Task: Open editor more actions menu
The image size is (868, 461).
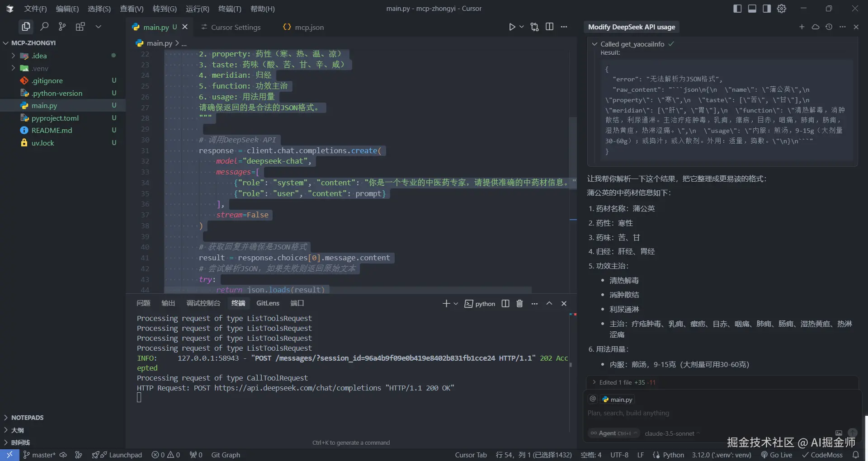Action: [564, 27]
